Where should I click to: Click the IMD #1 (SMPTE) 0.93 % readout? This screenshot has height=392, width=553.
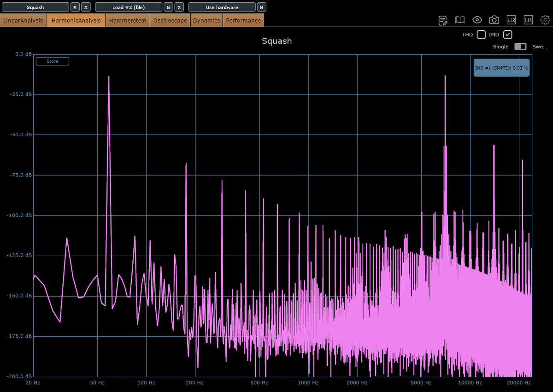(501, 68)
